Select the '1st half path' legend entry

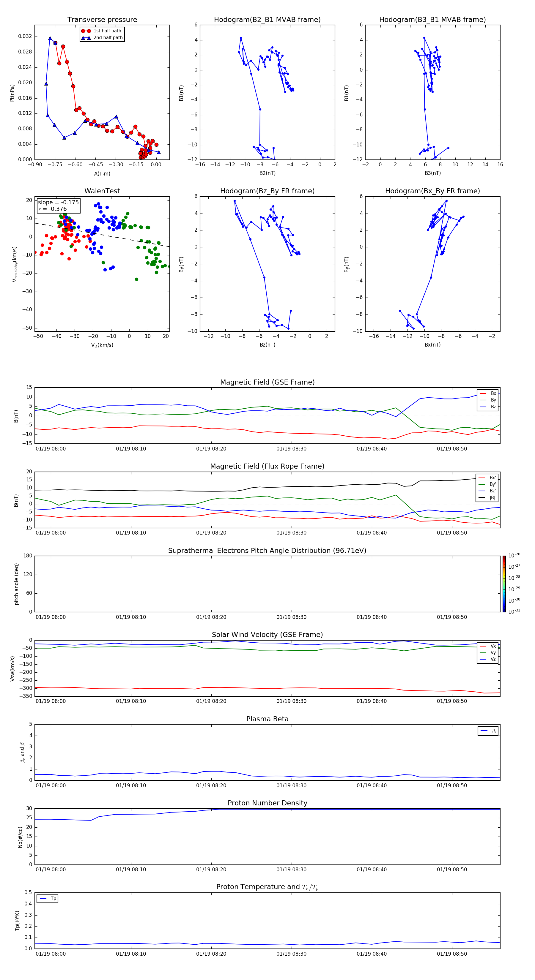(102, 31)
